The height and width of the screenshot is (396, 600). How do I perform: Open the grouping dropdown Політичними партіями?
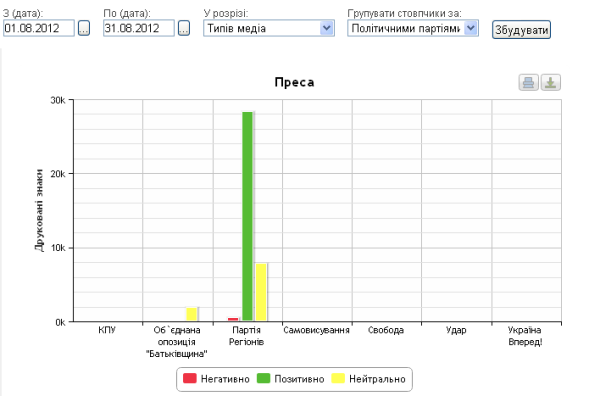pyautogui.click(x=413, y=28)
